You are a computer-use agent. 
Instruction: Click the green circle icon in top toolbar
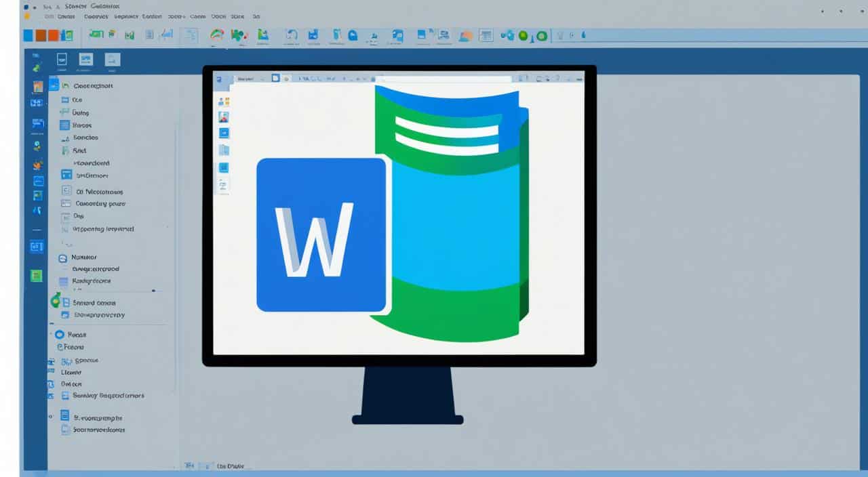point(524,36)
